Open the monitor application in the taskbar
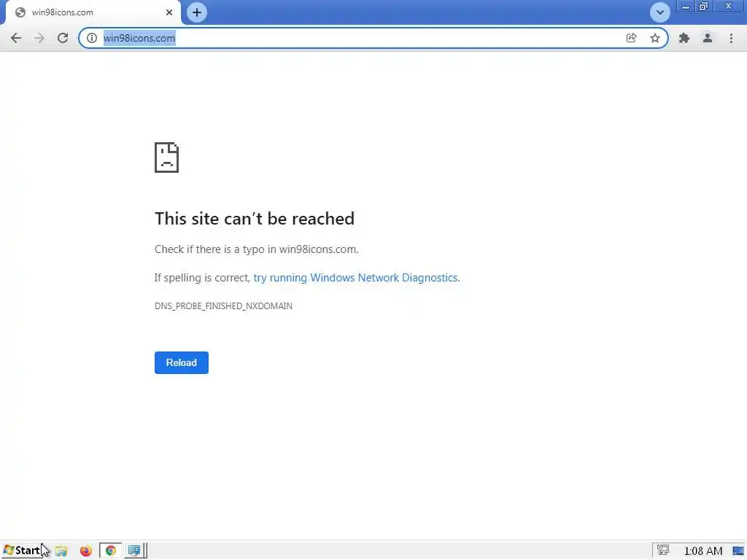The height and width of the screenshot is (560, 747). tap(134, 551)
